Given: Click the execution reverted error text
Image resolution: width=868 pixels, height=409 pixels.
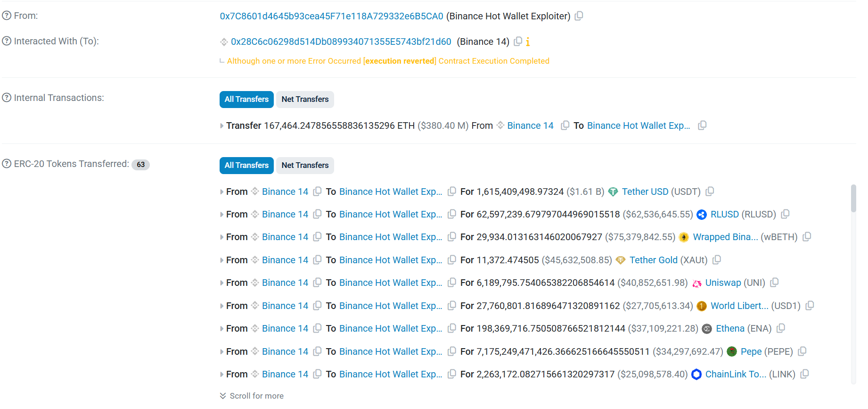Looking at the screenshot, I should click(x=400, y=61).
